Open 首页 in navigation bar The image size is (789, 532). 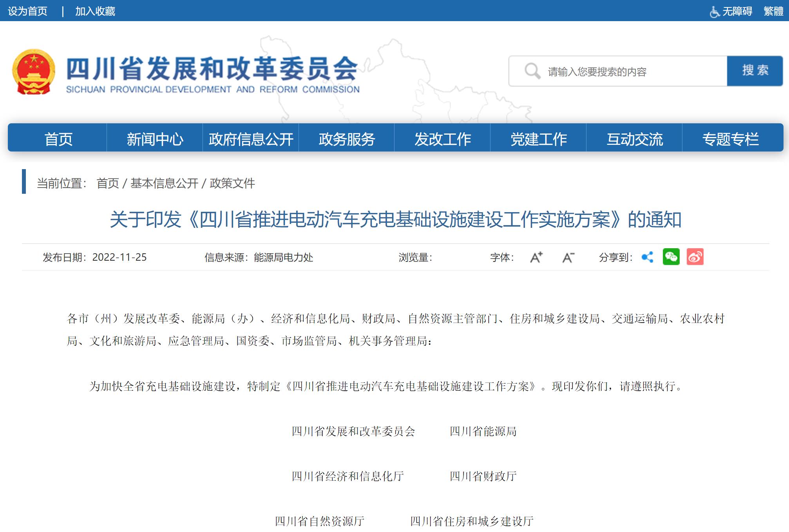(x=58, y=139)
